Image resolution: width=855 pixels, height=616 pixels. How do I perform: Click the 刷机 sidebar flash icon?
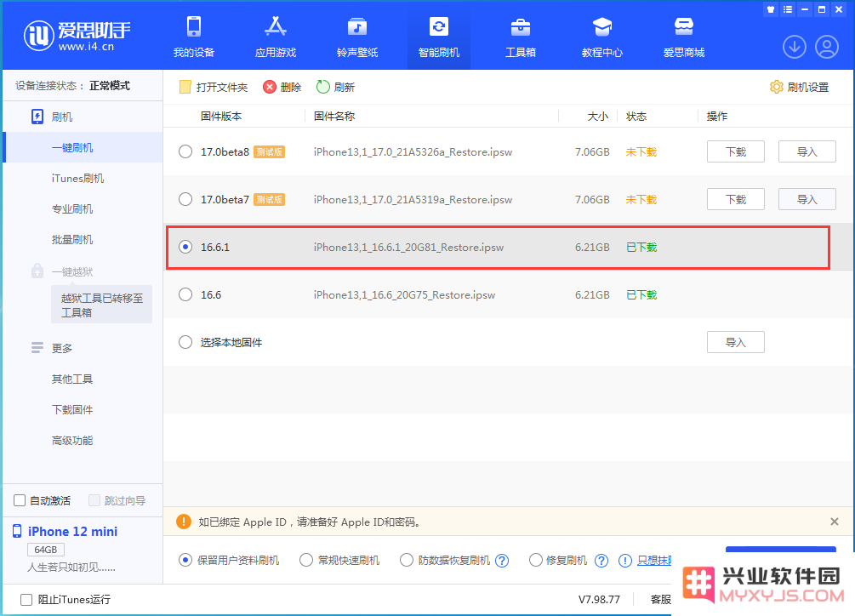[x=37, y=117]
